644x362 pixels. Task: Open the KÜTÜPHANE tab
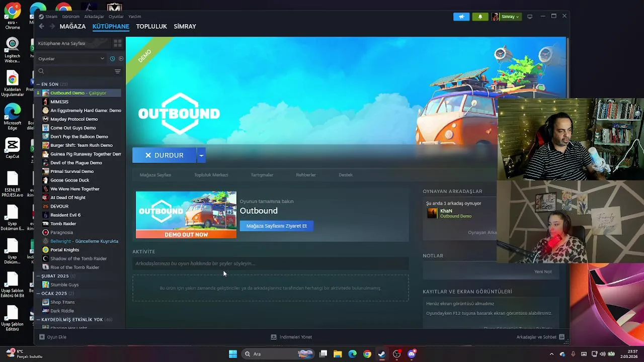[111, 26]
